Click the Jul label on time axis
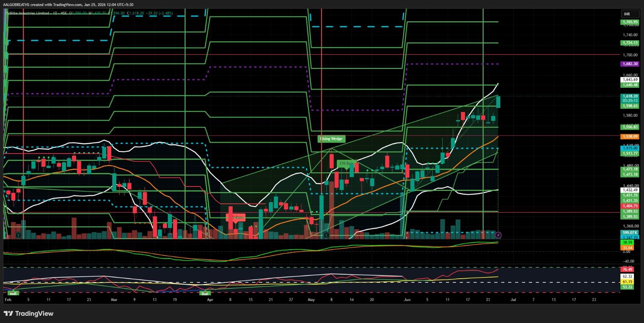 coord(513,300)
